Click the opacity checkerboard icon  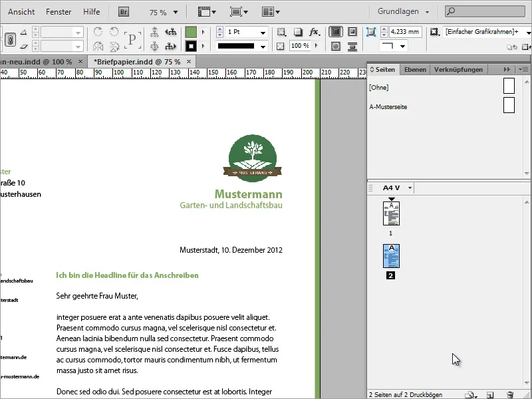(280, 46)
